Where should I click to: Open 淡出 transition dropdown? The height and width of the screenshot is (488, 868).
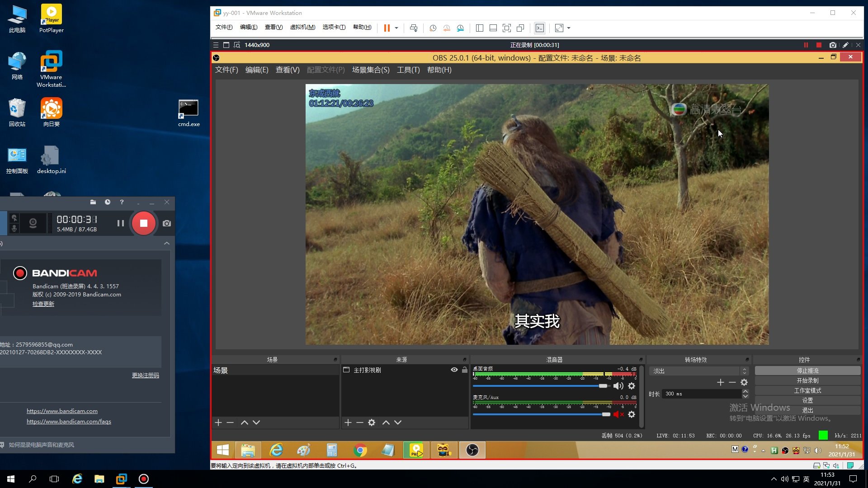point(699,371)
